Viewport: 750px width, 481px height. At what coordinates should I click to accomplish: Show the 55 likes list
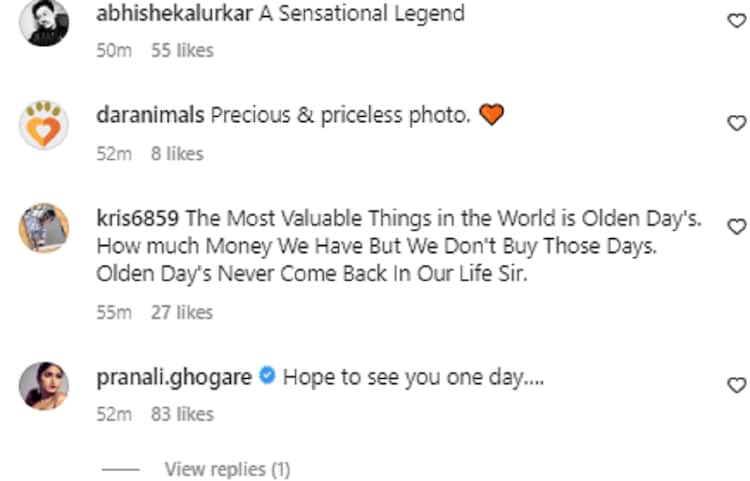pos(182,50)
